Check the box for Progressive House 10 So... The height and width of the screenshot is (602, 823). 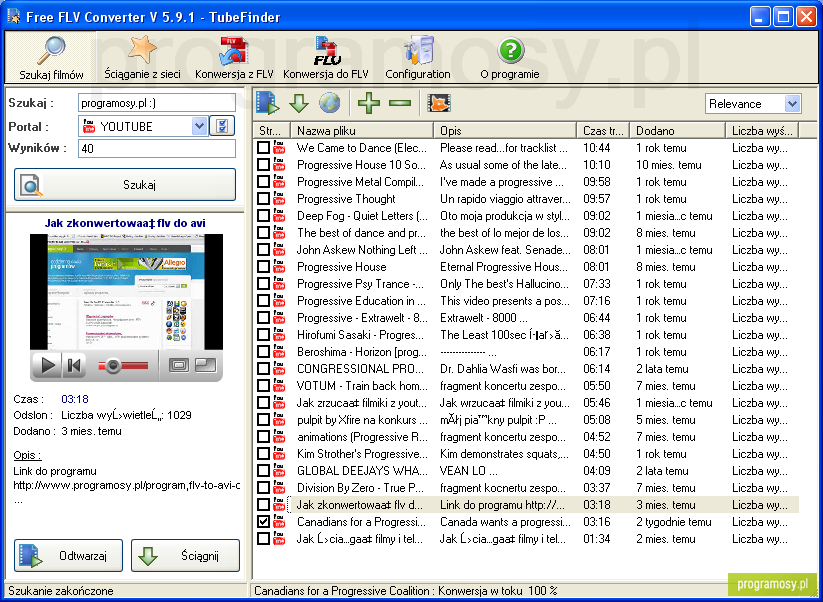pos(263,165)
